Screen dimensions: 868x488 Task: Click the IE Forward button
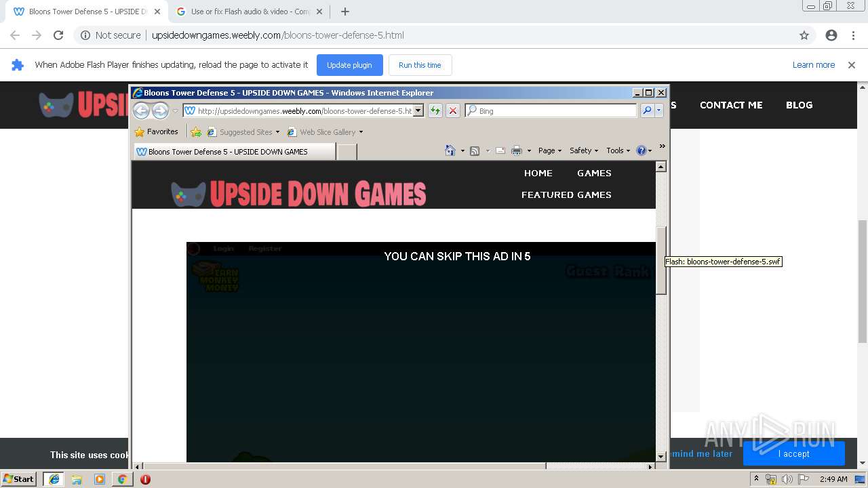pos(160,110)
